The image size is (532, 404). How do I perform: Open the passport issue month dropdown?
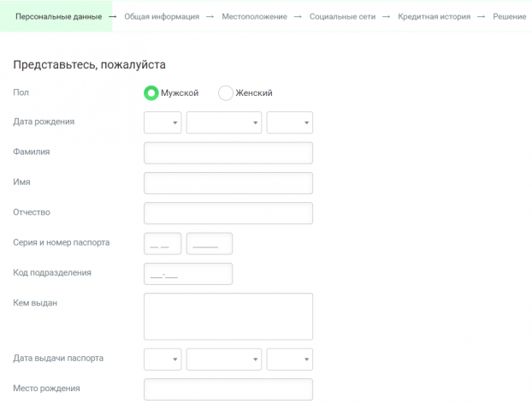(224, 359)
